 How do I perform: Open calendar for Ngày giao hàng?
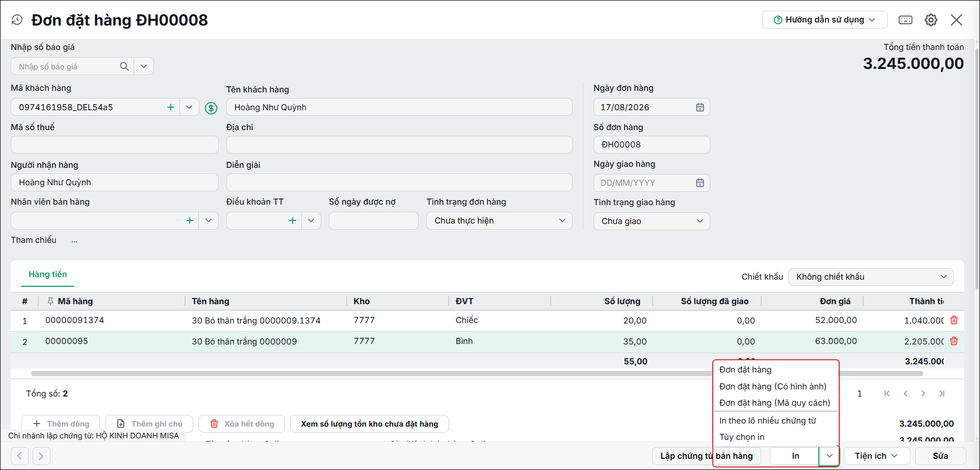pos(700,183)
